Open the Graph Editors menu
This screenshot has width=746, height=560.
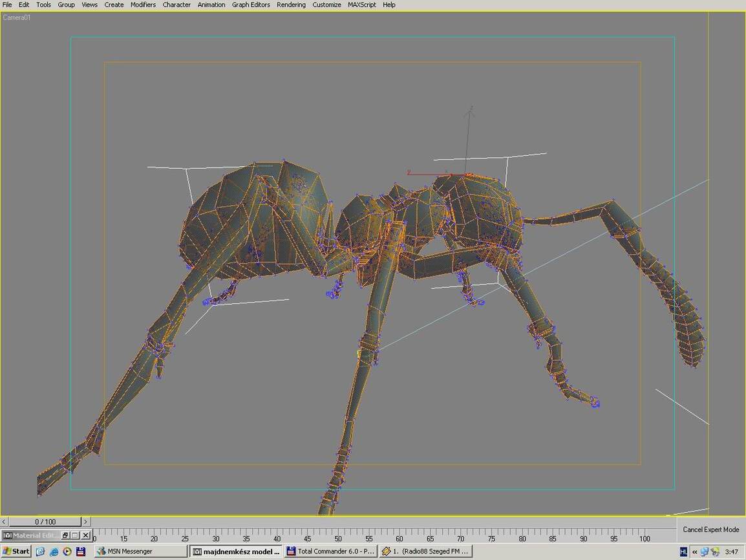click(251, 5)
